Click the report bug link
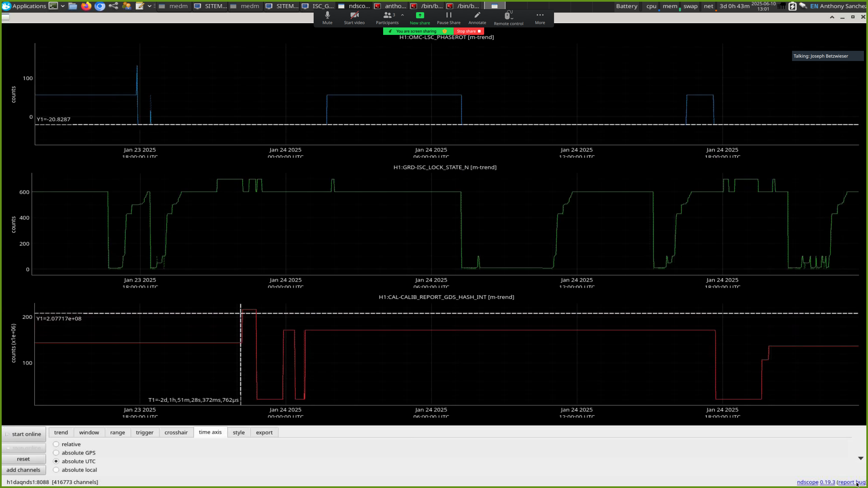This screenshot has width=868, height=488. pos(852,482)
